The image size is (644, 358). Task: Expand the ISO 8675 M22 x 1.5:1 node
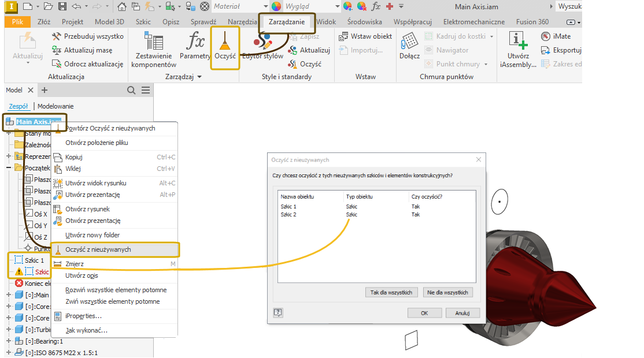point(9,352)
